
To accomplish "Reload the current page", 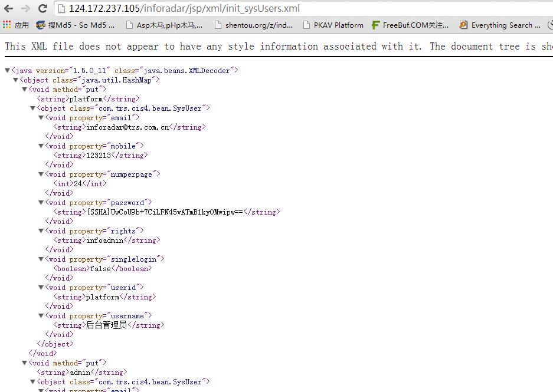I will tap(42, 8).
